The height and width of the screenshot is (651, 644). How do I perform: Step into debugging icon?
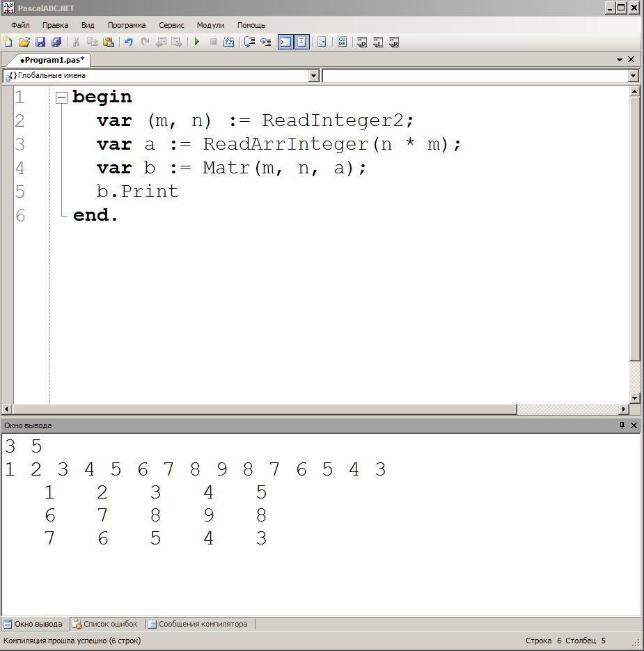pos(265,42)
